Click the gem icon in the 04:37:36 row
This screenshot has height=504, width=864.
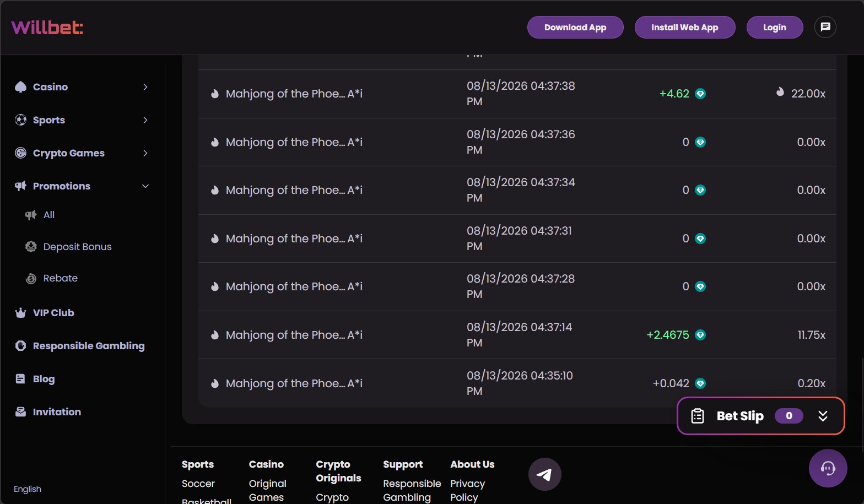(x=700, y=142)
